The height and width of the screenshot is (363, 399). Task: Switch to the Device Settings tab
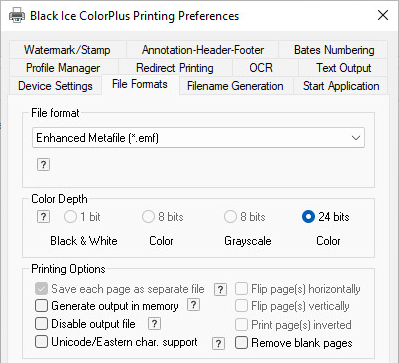[x=55, y=86]
